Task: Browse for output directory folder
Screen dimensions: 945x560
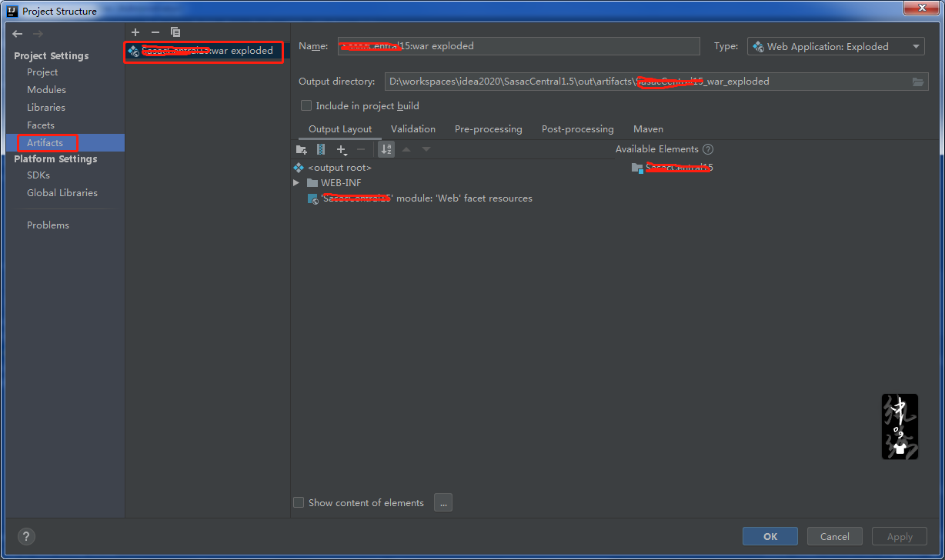Action: tap(918, 82)
